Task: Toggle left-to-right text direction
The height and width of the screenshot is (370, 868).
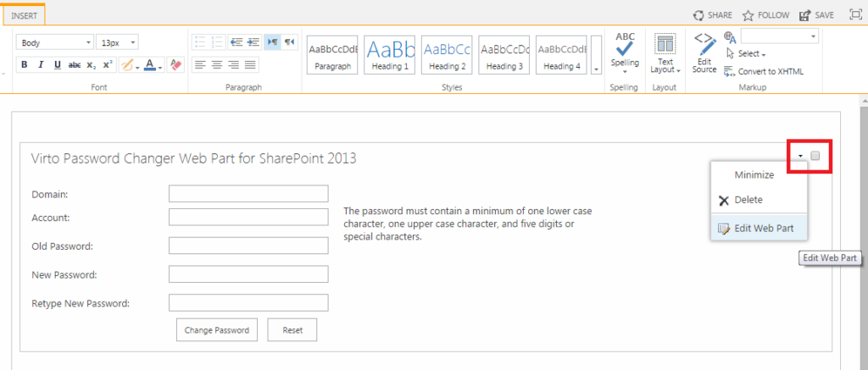Action: pos(272,41)
